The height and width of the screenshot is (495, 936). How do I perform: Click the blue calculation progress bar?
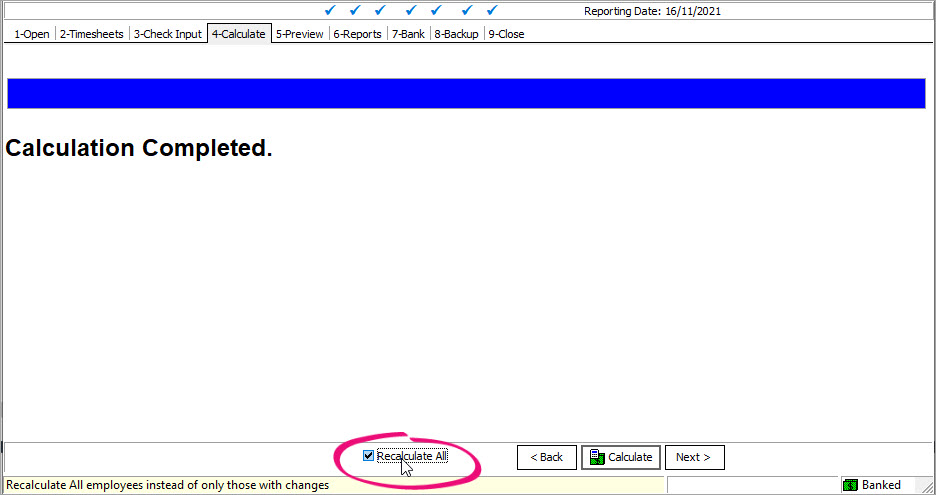tap(466, 93)
